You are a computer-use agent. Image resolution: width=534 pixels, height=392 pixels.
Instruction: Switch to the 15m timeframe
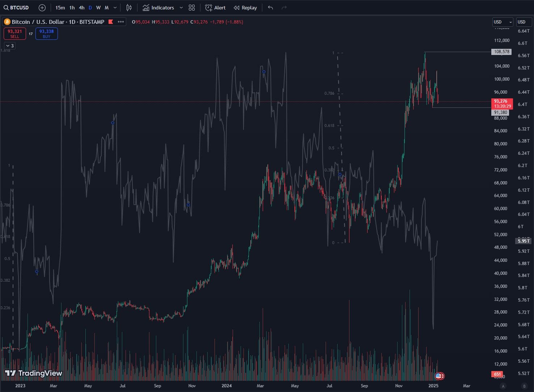(60, 8)
